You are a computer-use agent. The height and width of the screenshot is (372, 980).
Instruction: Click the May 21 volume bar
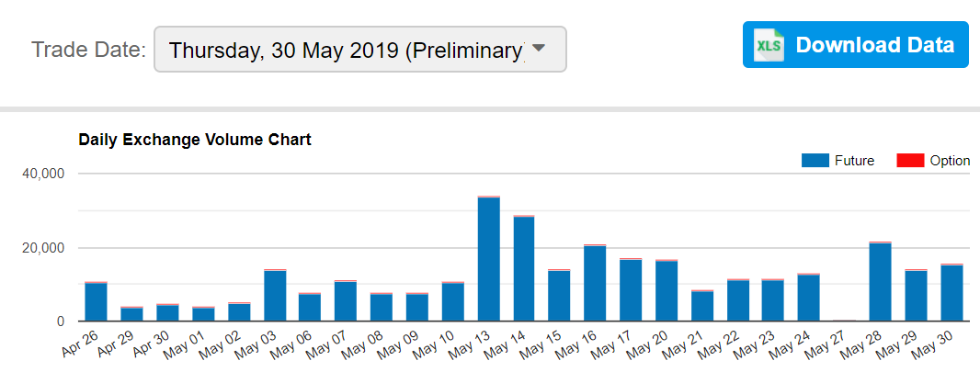tap(702, 306)
